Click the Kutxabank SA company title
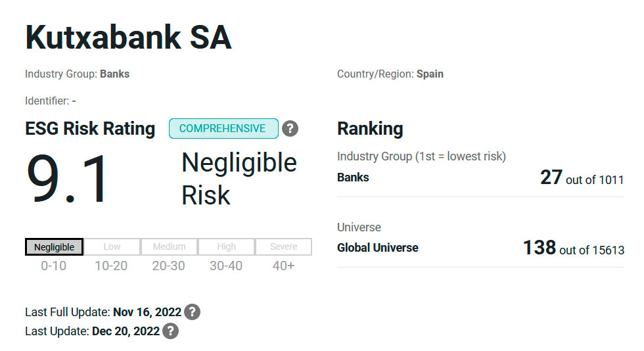Viewport: 644px width, 351px height. click(x=128, y=38)
